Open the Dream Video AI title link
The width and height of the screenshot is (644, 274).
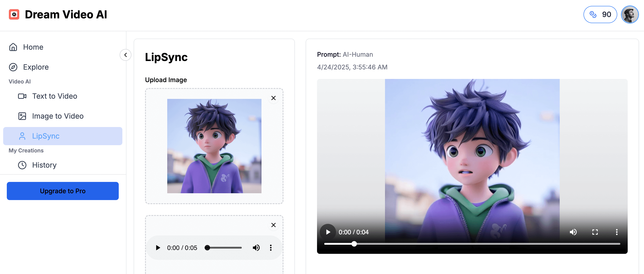[x=66, y=14]
